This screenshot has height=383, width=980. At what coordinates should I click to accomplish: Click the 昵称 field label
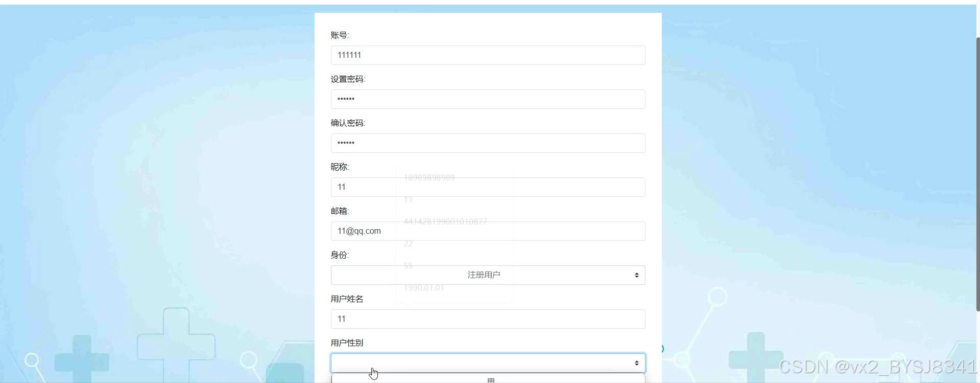(340, 167)
